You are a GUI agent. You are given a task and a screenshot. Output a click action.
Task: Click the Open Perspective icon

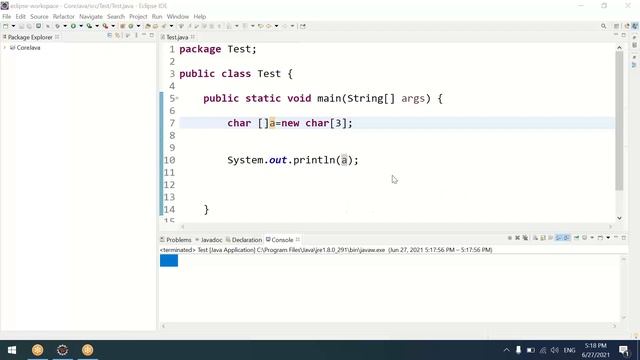click(616, 26)
